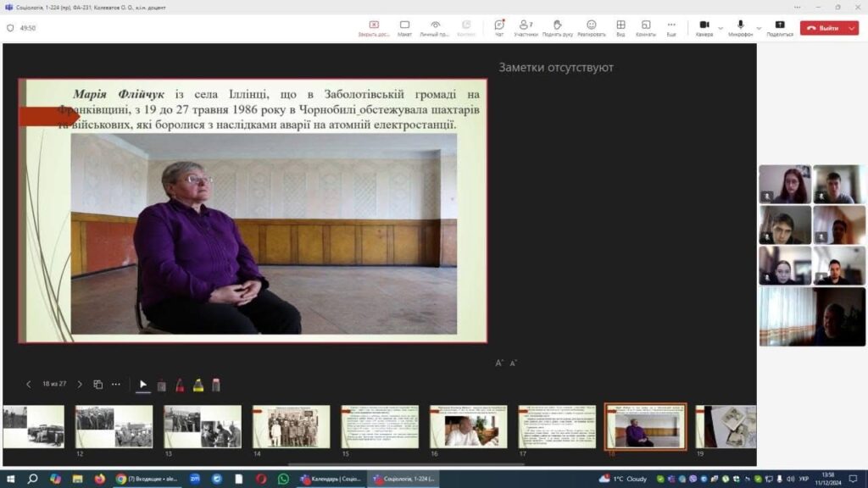Toggle the microphone mute
868x488 pixels.
740,27
